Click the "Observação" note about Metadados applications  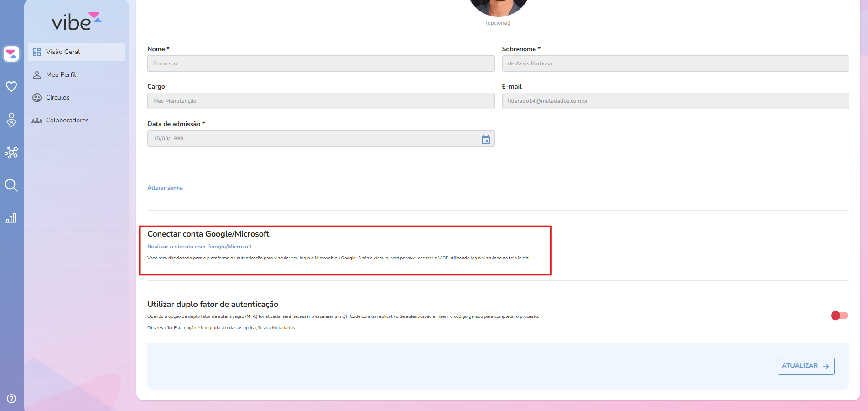tap(221, 328)
